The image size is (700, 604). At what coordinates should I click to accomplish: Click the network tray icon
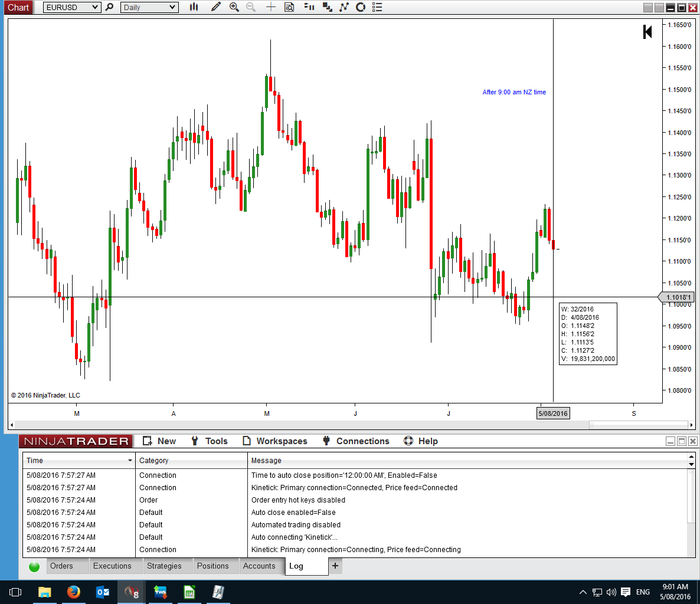click(x=597, y=592)
